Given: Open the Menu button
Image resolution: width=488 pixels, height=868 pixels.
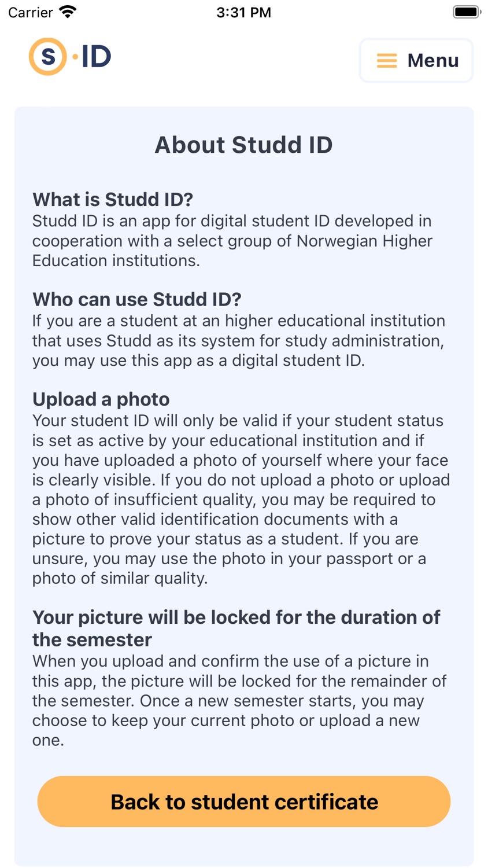Looking at the screenshot, I should pos(416,60).
